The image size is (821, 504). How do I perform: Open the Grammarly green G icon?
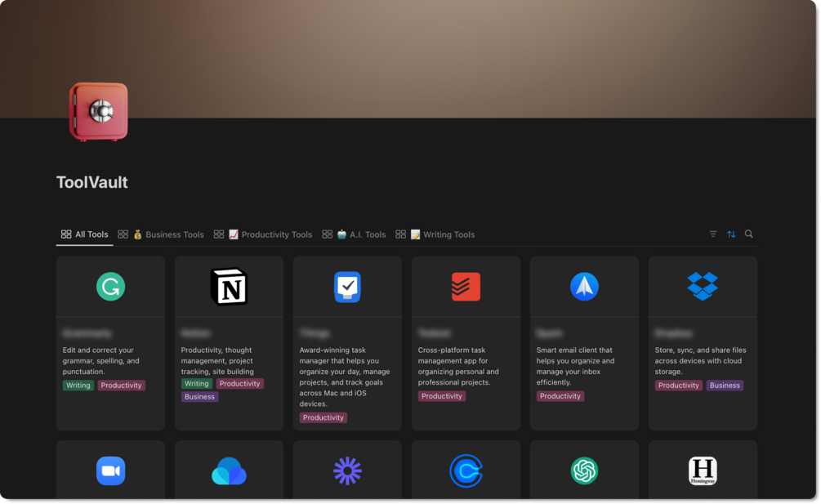coord(110,286)
